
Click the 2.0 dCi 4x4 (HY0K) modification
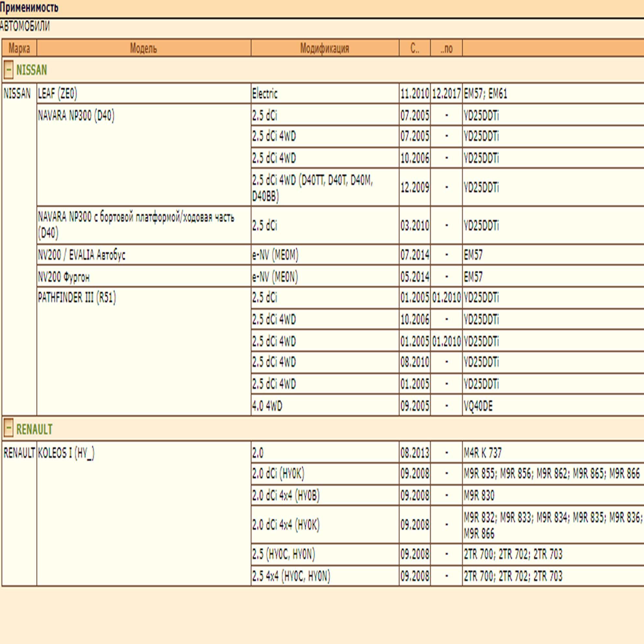pos(325,525)
